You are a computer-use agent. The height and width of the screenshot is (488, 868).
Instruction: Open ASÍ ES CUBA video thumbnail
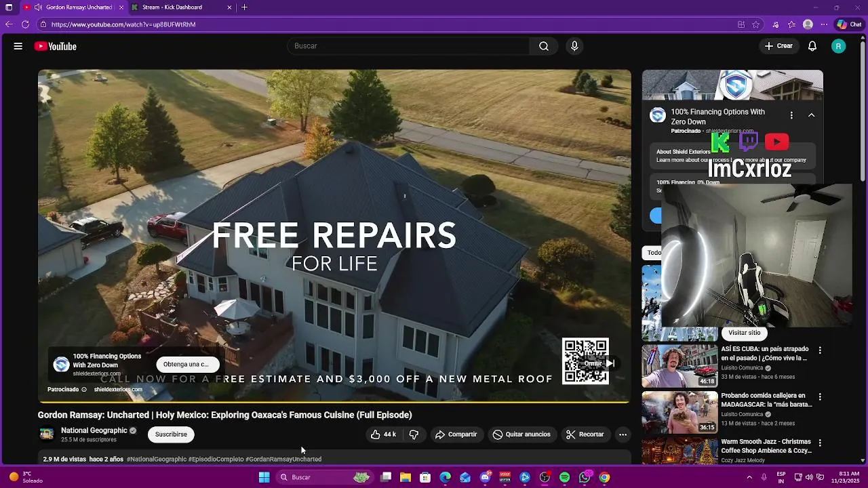[x=679, y=366]
